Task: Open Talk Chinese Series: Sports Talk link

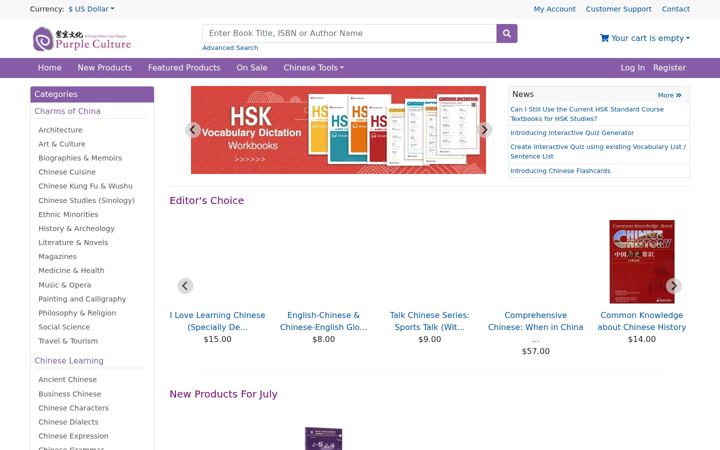Action: [x=429, y=321]
